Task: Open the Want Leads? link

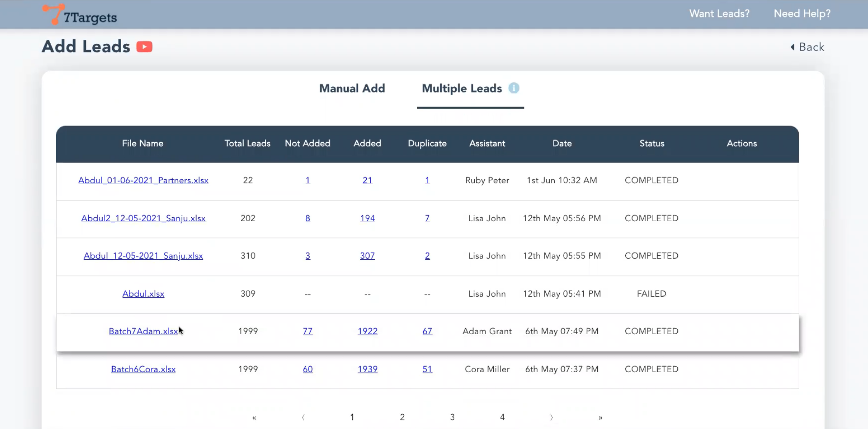Action: coord(719,14)
